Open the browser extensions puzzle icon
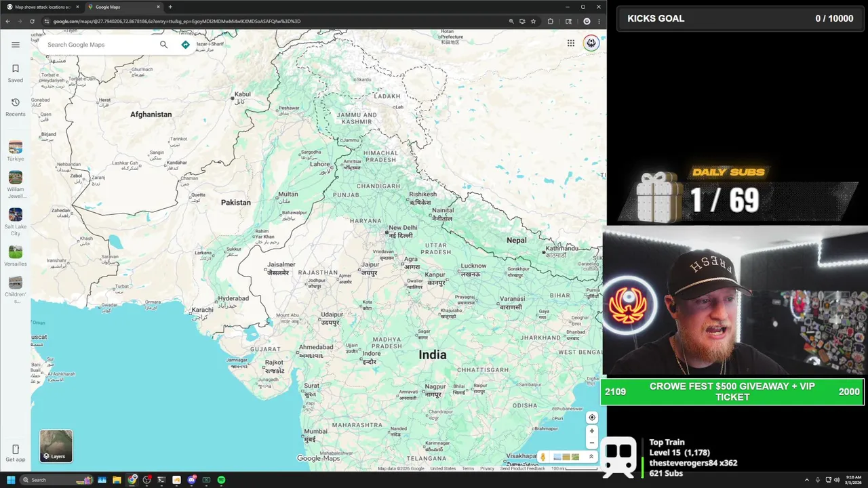The width and height of the screenshot is (868, 488). 550,21
